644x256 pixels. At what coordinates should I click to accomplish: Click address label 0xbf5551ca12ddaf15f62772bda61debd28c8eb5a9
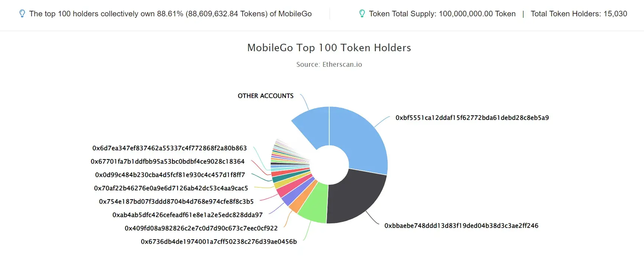tap(472, 118)
